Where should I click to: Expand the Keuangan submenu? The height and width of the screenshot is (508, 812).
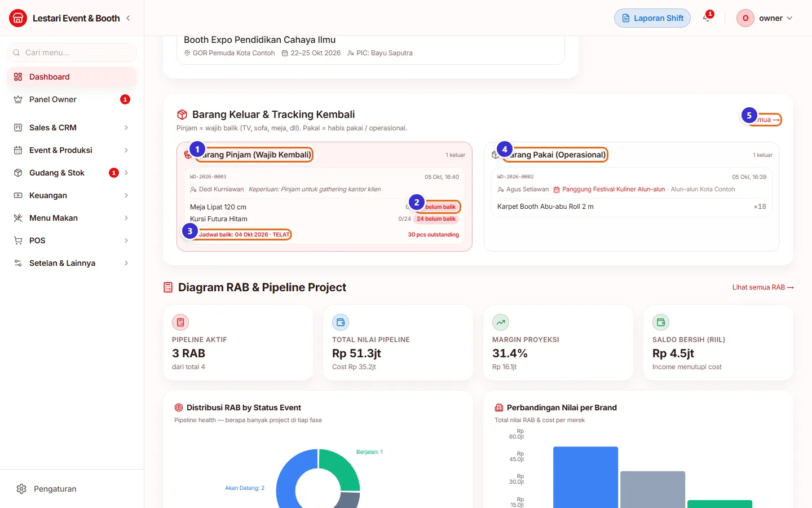[72, 195]
